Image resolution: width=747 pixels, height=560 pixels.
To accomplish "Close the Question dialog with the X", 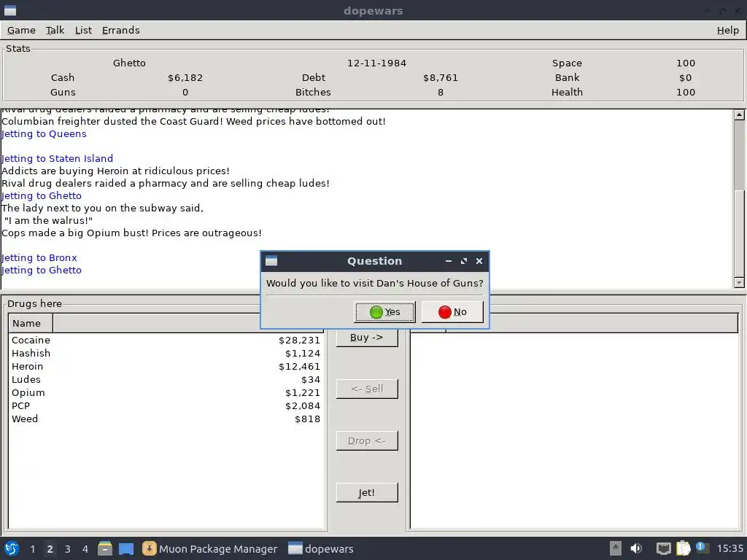I will point(479,261).
